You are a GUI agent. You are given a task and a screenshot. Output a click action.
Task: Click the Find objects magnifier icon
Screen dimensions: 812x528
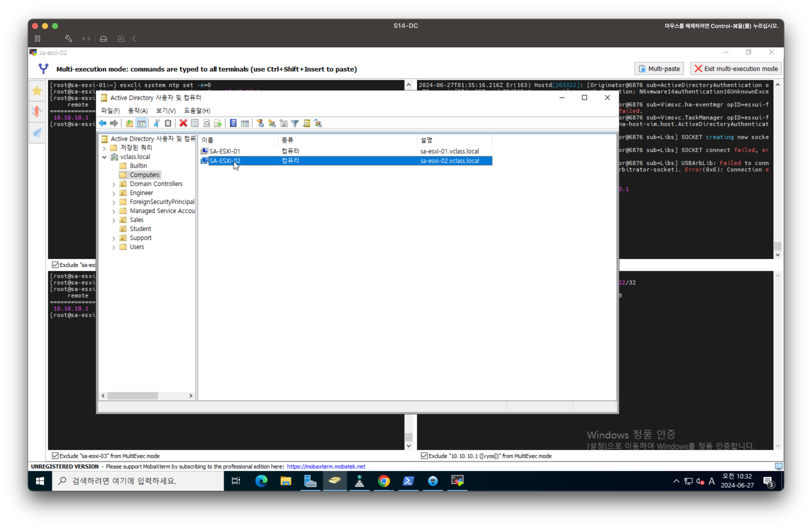pyautogui.click(x=307, y=123)
